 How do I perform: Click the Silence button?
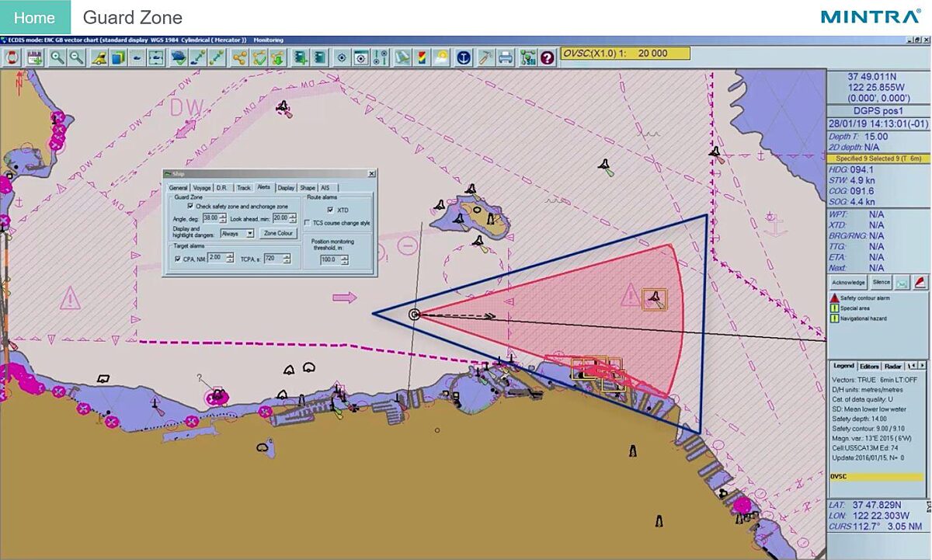[881, 283]
